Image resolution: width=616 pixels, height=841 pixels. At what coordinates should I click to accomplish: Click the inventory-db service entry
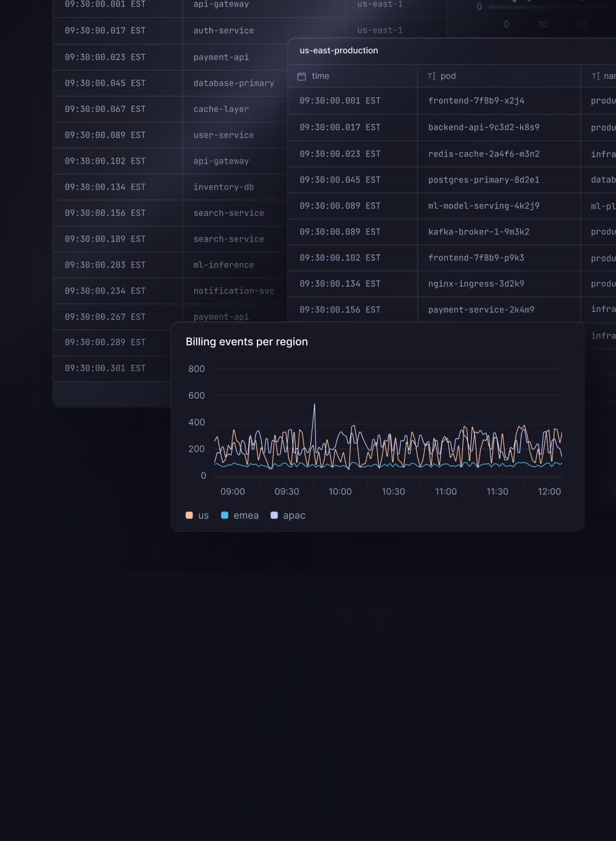pyautogui.click(x=224, y=187)
